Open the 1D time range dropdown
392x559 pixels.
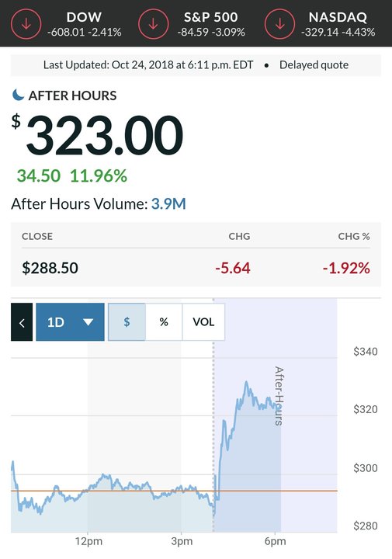point(70,322)
